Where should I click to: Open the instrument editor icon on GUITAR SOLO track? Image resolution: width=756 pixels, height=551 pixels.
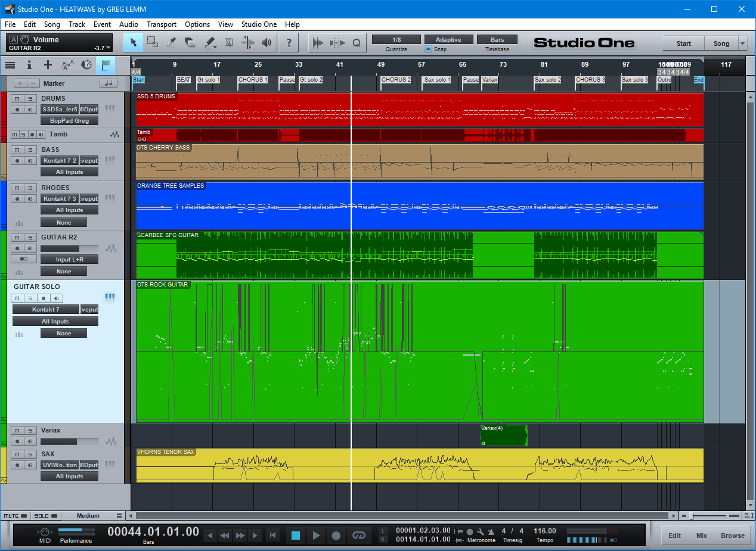[110, 297]
